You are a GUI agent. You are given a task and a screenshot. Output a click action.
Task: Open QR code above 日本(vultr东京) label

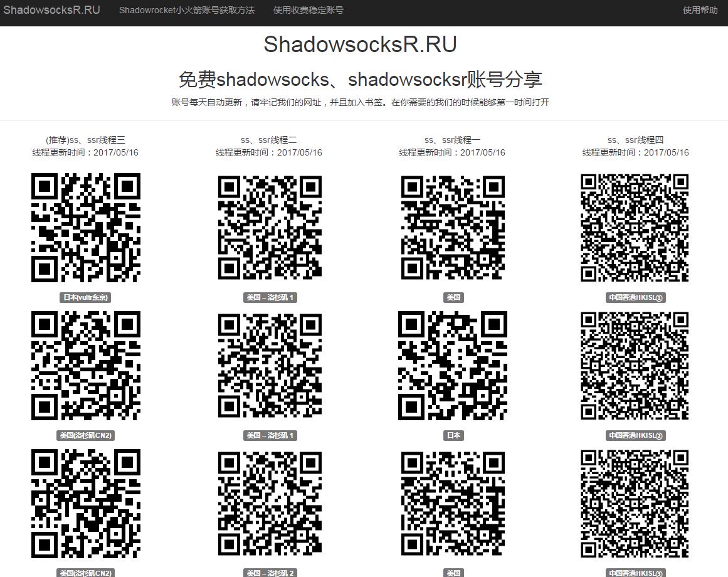[86, 228]
